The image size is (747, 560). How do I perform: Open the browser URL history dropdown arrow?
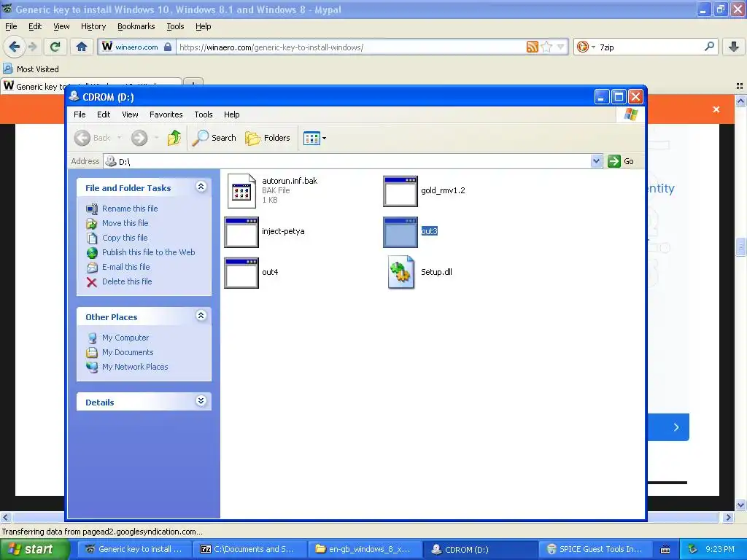click(561, 47)
